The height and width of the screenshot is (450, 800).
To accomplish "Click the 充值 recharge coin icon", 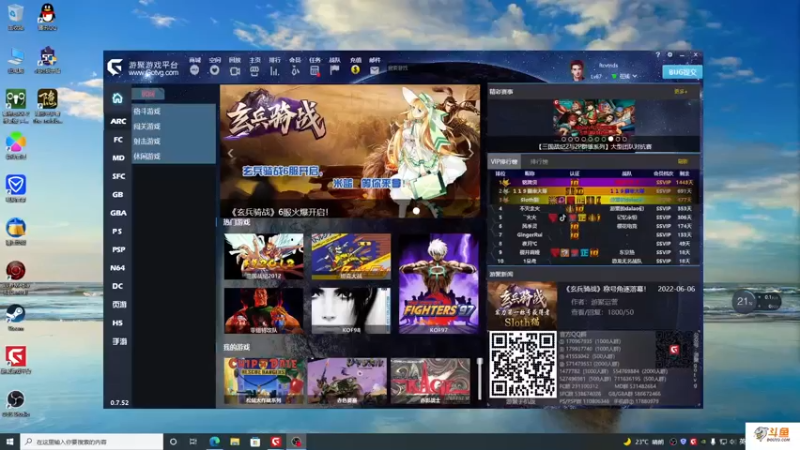I will click(x=355, y=67).
